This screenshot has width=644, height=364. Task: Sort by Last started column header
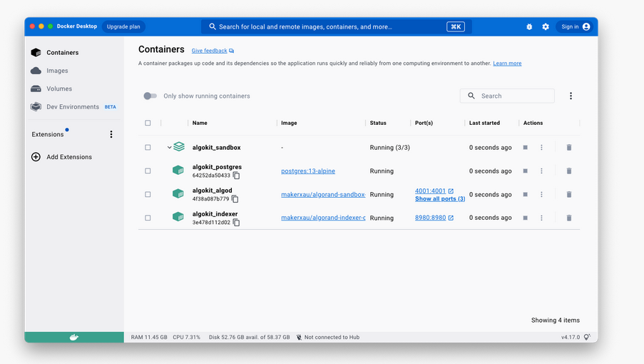coord(484,123)
